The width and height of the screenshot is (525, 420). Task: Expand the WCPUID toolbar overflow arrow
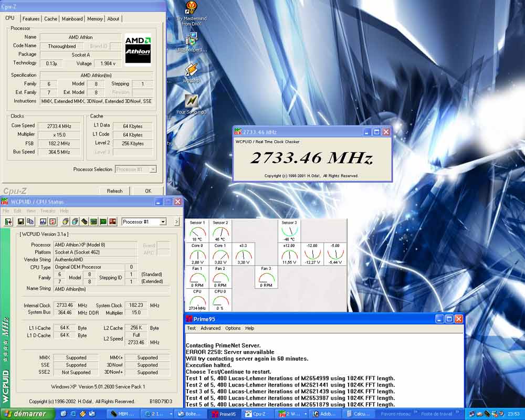point(176,222)
